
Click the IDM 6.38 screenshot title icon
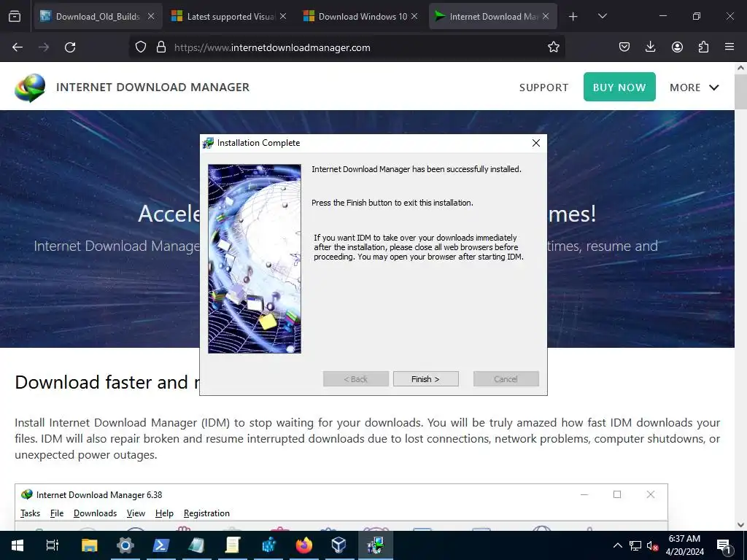click(x=27, y=495)
